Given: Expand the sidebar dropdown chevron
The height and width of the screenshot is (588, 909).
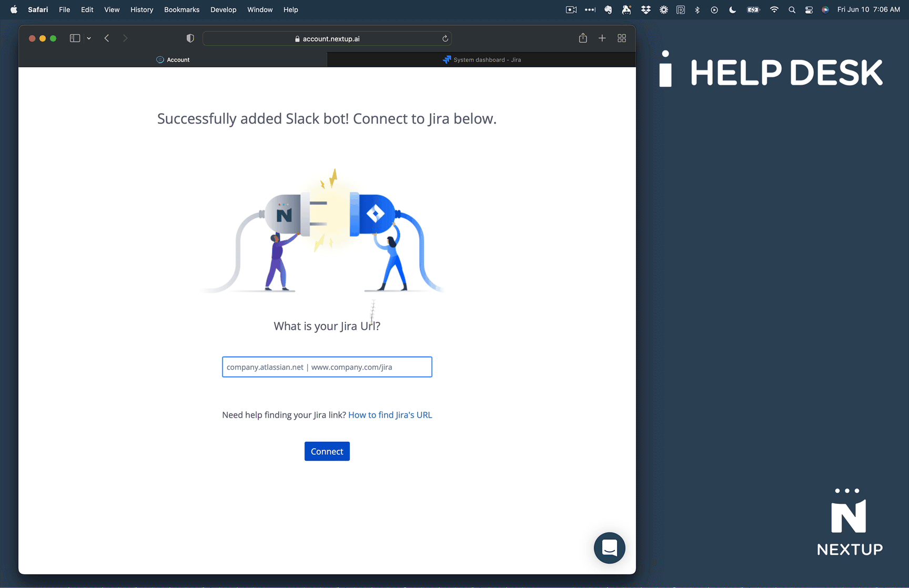Looking at the screenshot, I should tap(89, 38).
